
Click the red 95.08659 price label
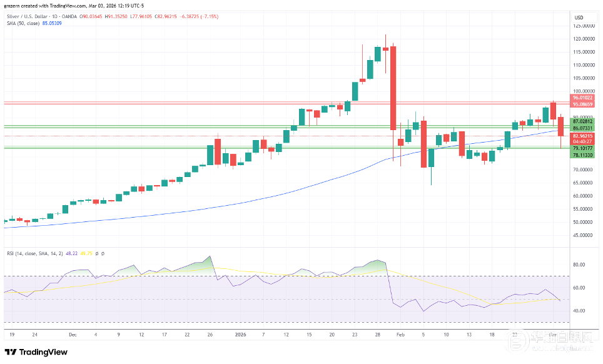point(582,104)
